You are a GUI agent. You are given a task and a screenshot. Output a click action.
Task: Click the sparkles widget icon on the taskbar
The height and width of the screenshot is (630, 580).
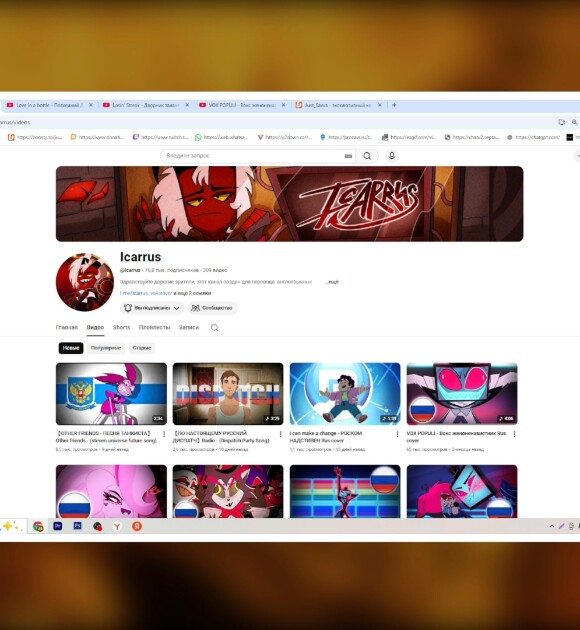click(11, 526)
